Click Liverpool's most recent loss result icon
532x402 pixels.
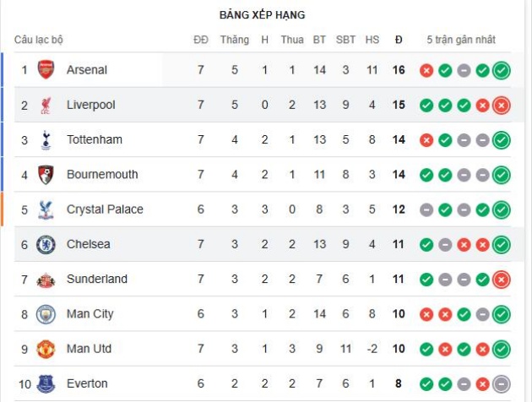click(x=502, y=106)
